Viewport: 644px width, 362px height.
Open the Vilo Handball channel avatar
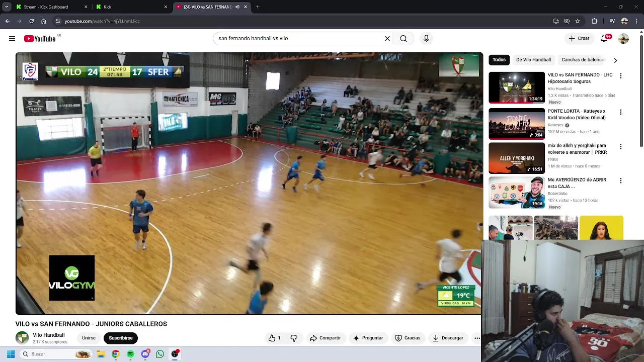tap(22, 338)
